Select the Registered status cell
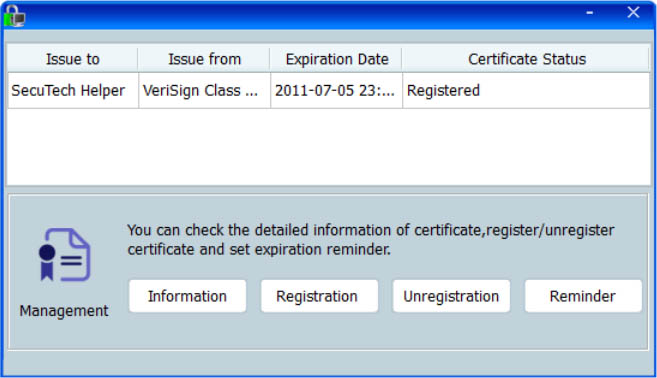Viewport: 657px width, 378px height. pyautogui.click(x=526, y=91)
